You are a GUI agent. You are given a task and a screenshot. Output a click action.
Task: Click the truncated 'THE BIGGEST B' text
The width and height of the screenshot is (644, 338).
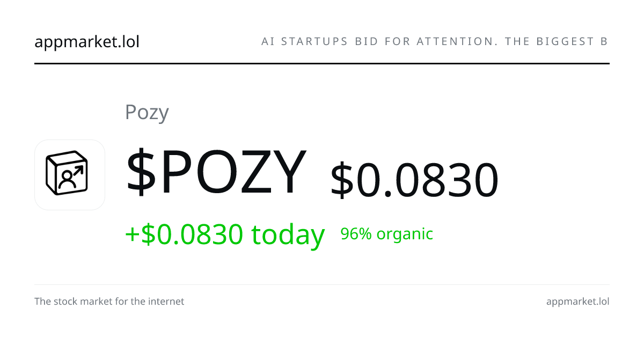pos(557,41)
